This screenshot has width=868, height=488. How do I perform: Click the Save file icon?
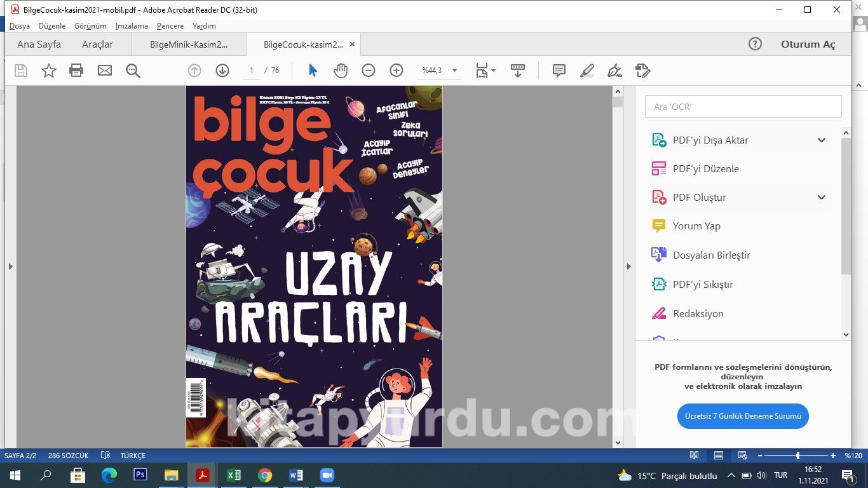(21, 71)
